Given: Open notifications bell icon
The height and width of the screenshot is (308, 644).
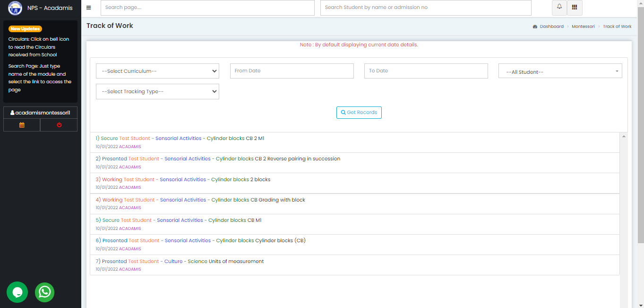Looking at the screenshot, I should pyautogui.click(x=559, y=7).
